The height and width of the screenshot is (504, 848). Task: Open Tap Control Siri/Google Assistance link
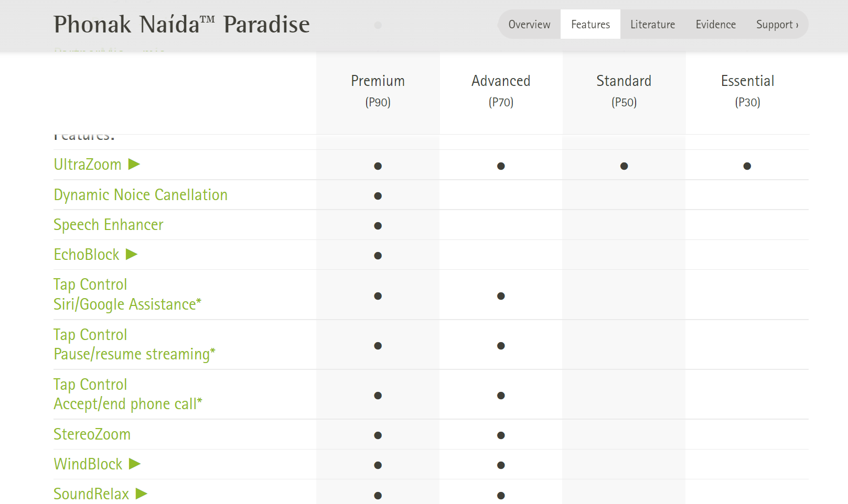tap(127, 294)
